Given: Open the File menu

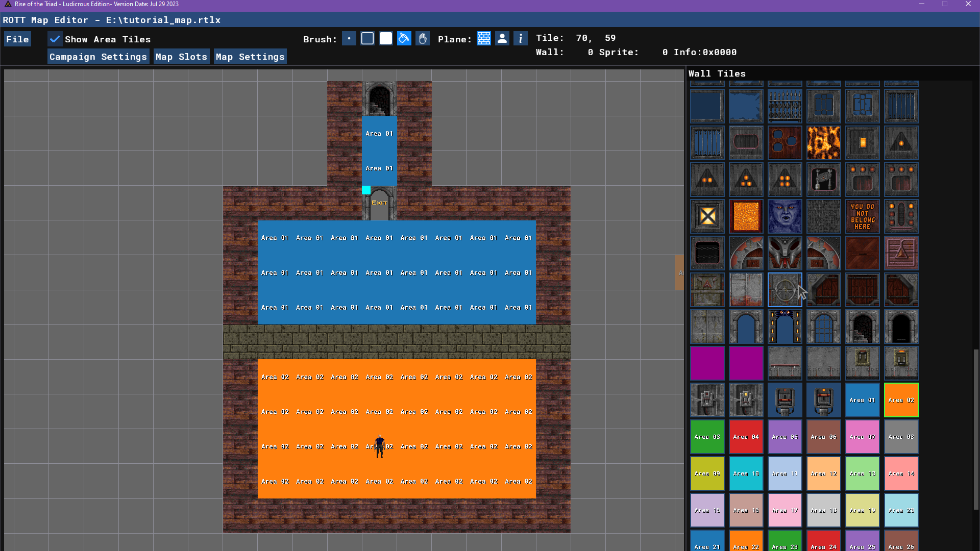Looking at the screenshot, I should pyautogui.click(x=17, y=39).
